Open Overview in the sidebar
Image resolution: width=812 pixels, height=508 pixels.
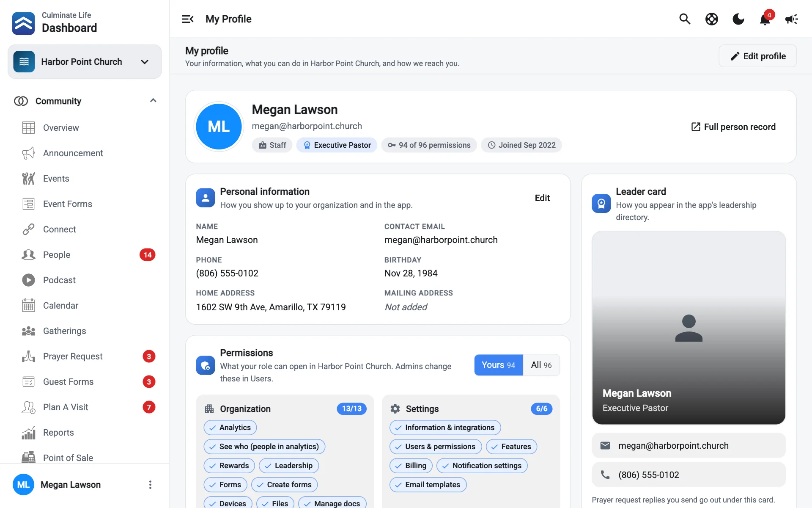tap(61, 128)
